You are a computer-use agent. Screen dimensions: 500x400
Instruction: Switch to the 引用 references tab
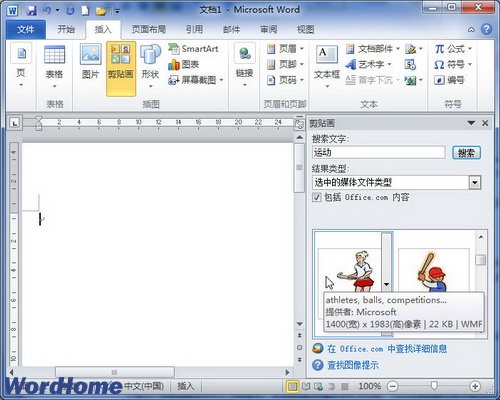pyautogui.click(x=194, y=30)
